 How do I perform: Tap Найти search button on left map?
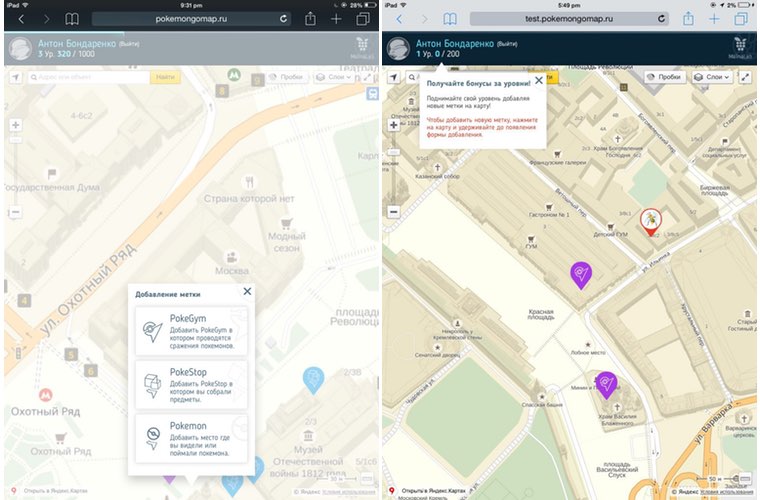pyautogui.click(x=165, y=77)
